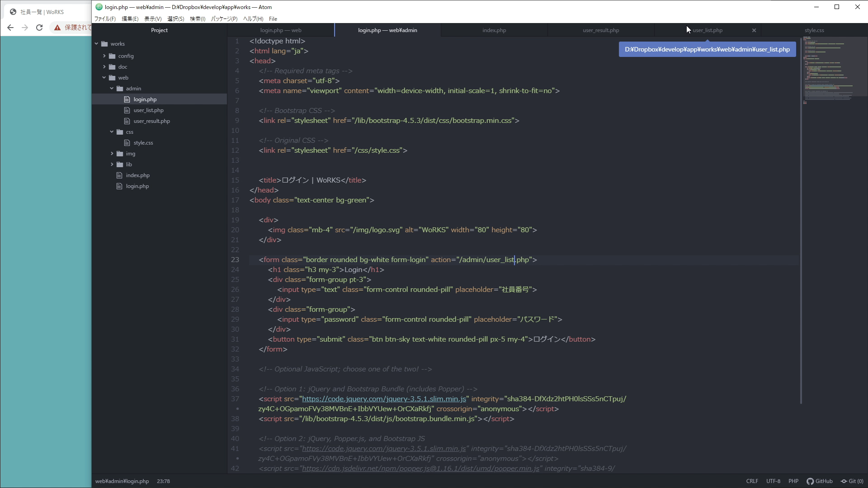Click the web folder icon
This screenshot has width=868, height=488.
(x=112, y=78)
